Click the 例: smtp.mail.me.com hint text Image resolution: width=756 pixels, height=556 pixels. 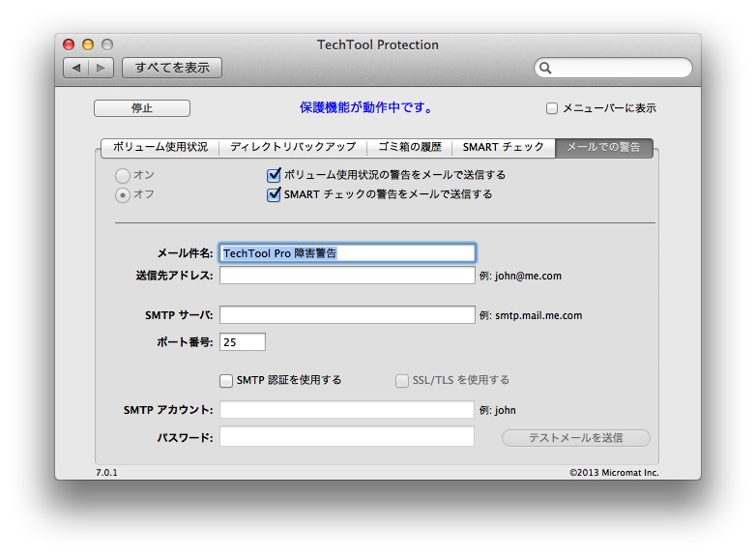tap(531, 315)
